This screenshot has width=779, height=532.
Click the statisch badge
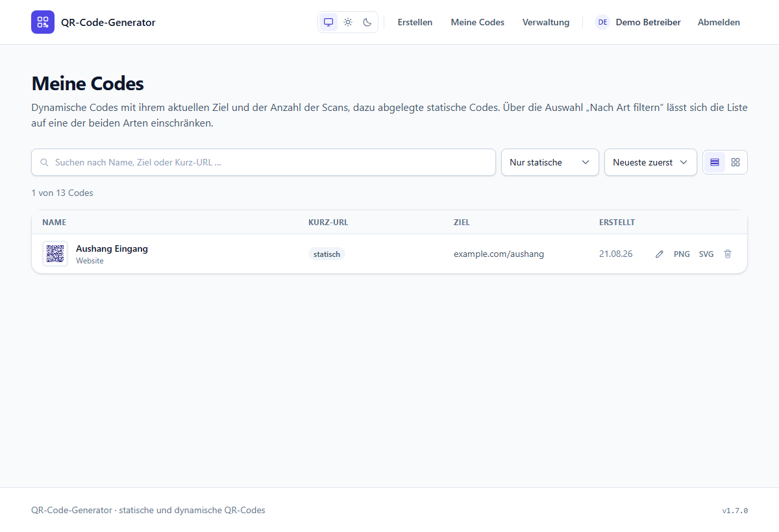327,254
